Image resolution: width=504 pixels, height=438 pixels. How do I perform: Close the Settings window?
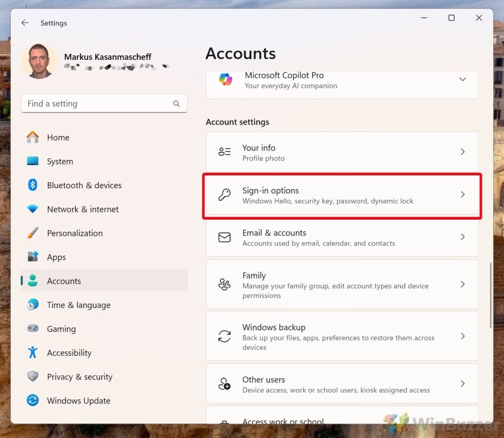(479, 17)
